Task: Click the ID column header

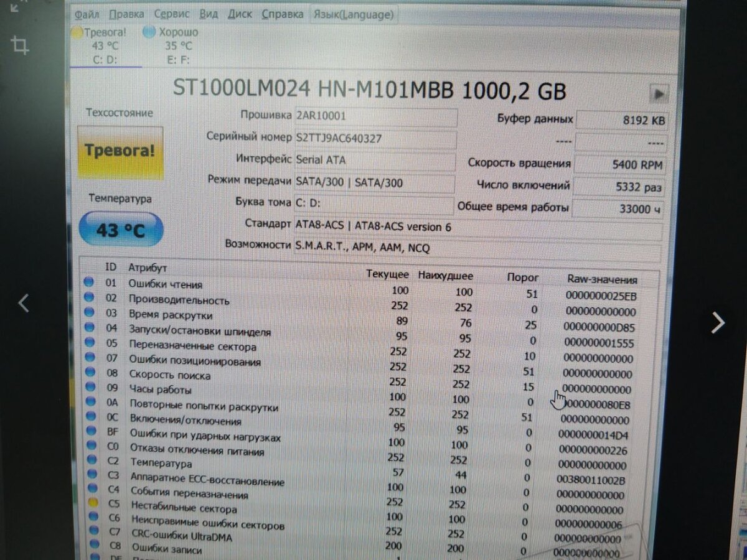Action: tap(110, 267)
